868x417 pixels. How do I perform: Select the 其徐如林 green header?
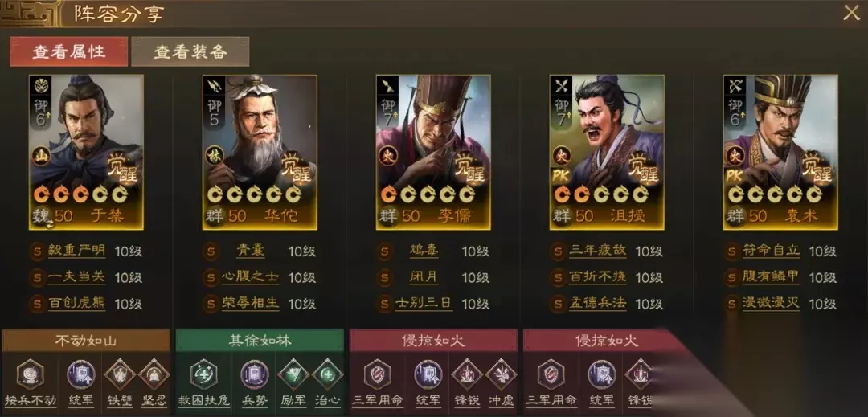point(260,340)
